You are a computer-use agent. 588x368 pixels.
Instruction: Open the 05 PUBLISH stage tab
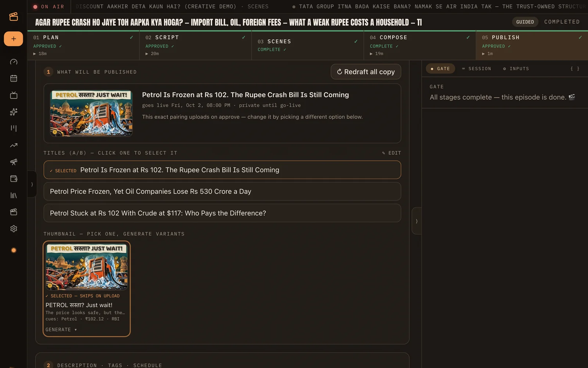pos(532,45)
